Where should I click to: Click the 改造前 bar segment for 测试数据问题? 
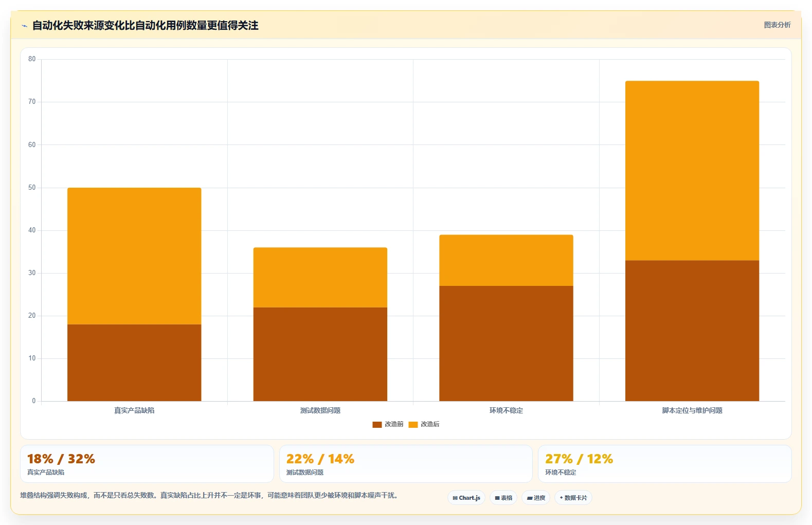pyautogui.click(x=320, y=354)
